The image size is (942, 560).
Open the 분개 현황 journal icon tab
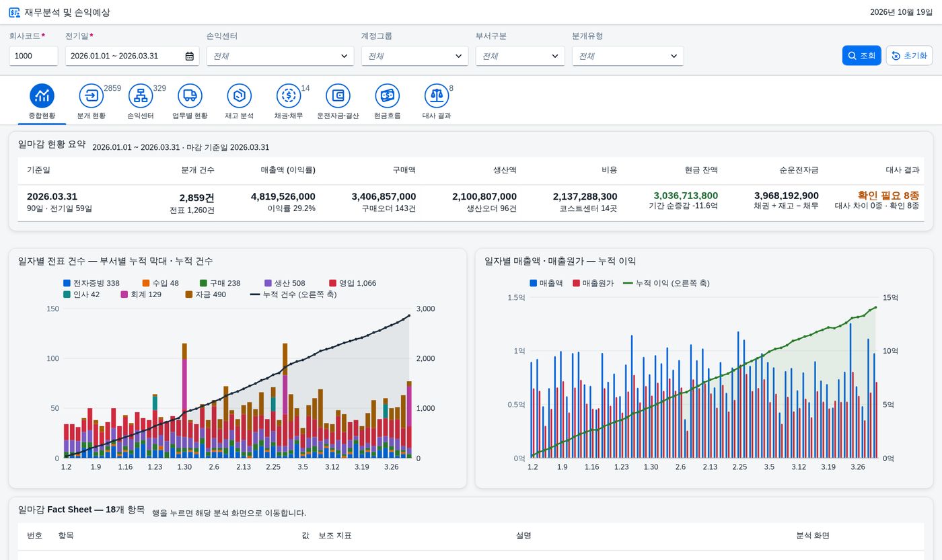click(x=92, y=96)
